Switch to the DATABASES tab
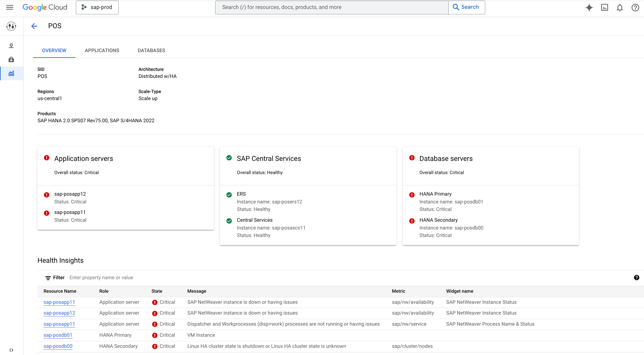 pyautogui.click(x=151, y=50)
